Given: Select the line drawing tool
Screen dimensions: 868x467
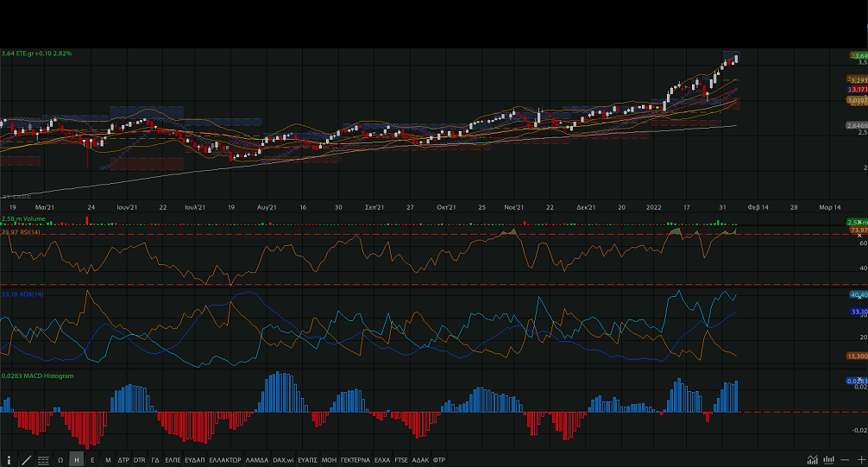Looking at the screenshot, I should pos(26,460).
